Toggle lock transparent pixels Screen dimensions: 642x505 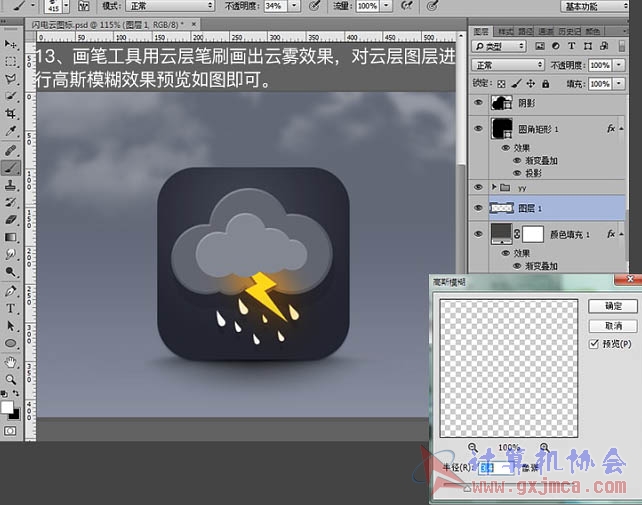click(x=501, y=84)
